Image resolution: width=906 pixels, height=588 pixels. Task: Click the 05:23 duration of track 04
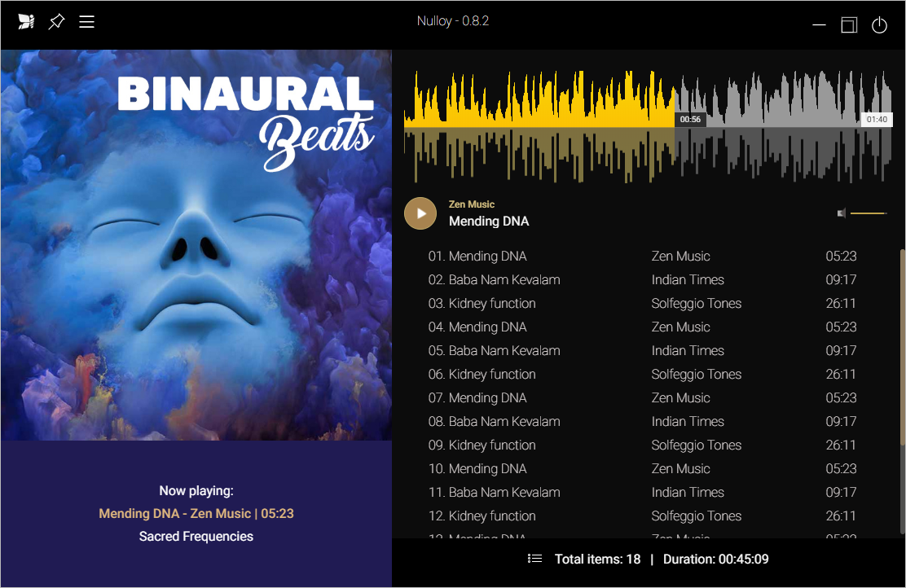coord(841,327)
